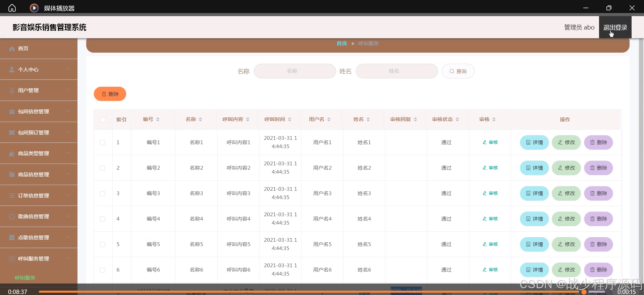Click the icon beside 包间预订管理
The width and height of the screenshot is (644, 295).
[x=12, y=132]
